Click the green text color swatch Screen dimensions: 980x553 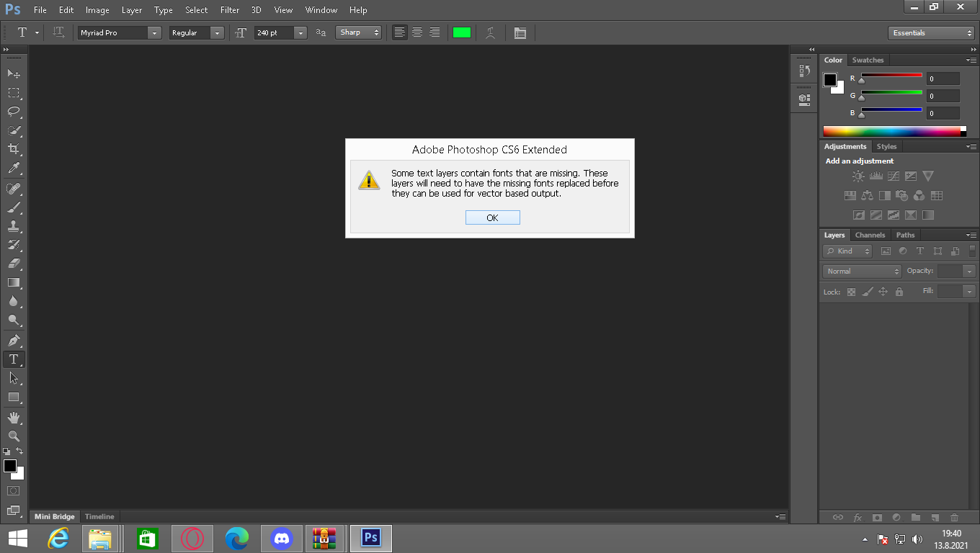[x=461, y=32]
